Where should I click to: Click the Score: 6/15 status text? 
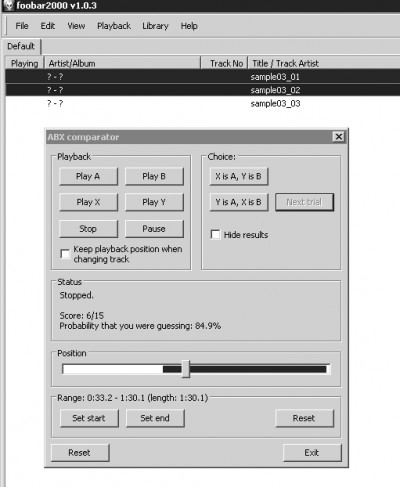(82, 315)
